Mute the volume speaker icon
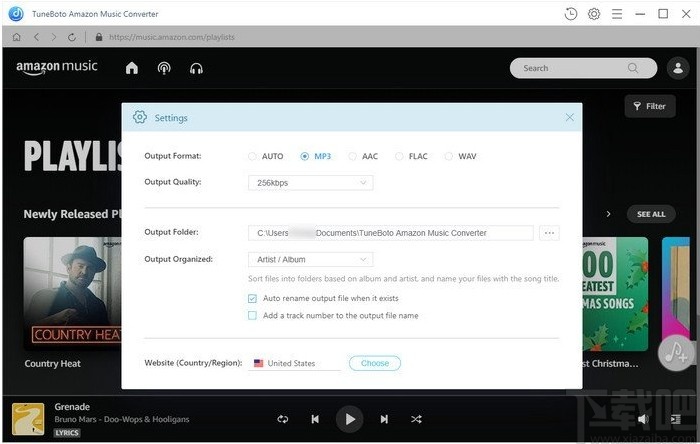 click(x=643, y=419)
